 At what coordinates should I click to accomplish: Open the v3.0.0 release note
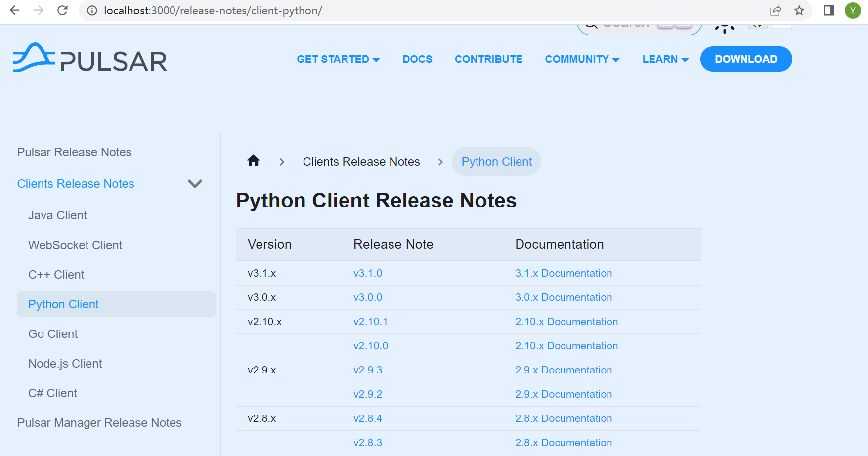coord(368,297)
